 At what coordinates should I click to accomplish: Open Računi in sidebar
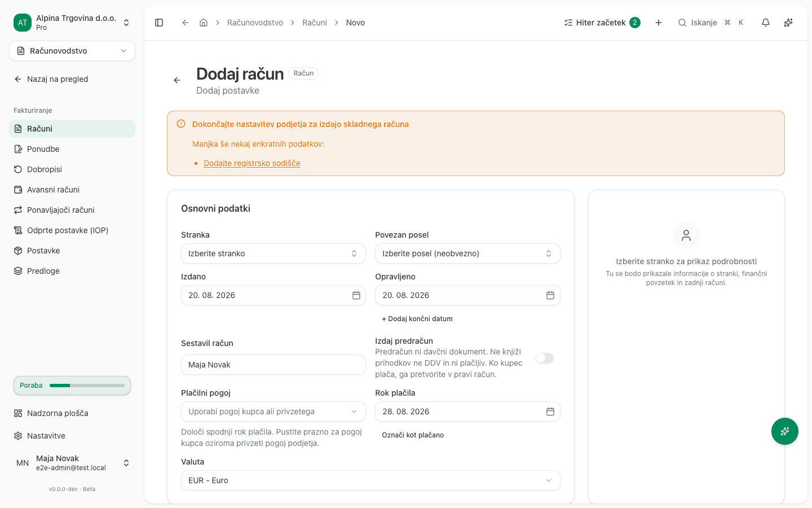[x=72, y=129]
